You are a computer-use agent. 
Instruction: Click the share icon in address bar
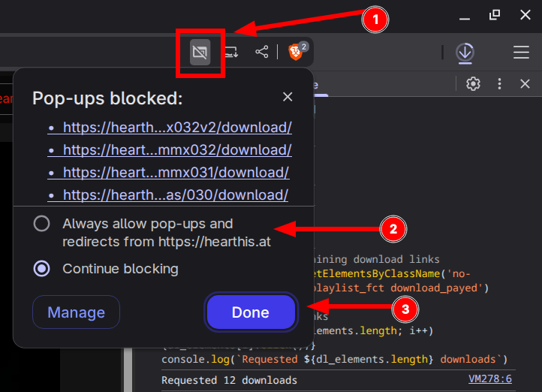(261, 52)
